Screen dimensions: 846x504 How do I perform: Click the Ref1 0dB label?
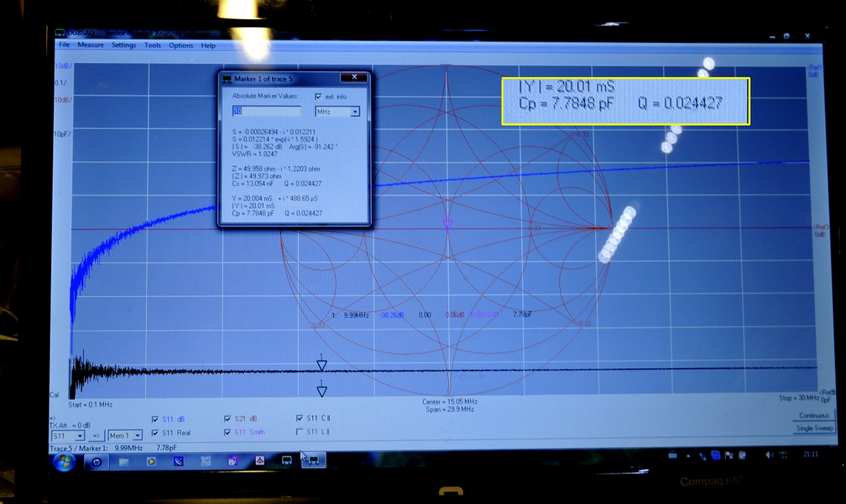[x=816, y=70]
